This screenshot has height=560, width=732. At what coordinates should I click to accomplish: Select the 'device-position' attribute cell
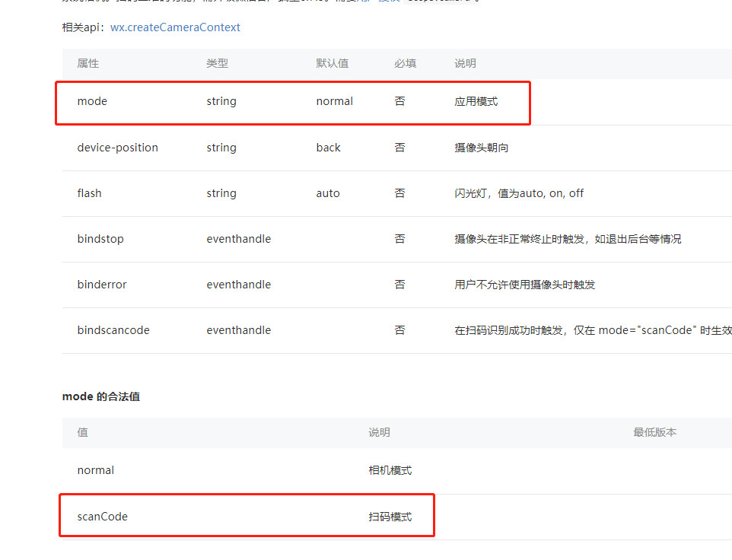point(118,148)
